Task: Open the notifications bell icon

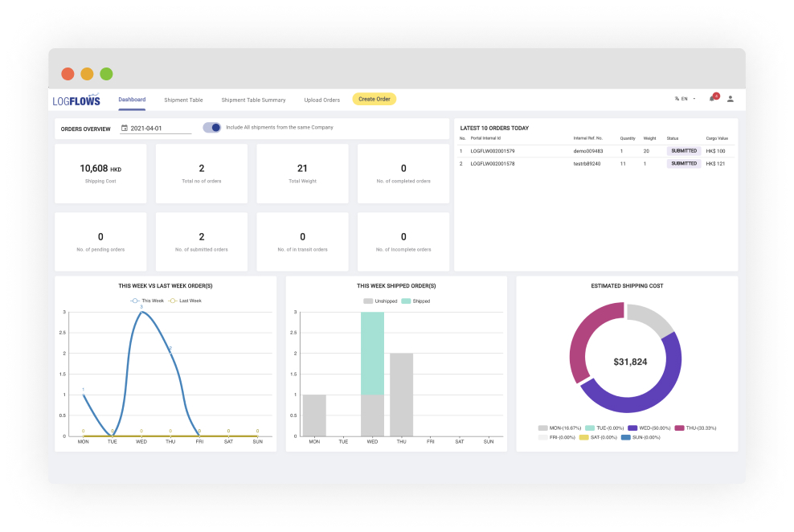Action: (711, 99)
